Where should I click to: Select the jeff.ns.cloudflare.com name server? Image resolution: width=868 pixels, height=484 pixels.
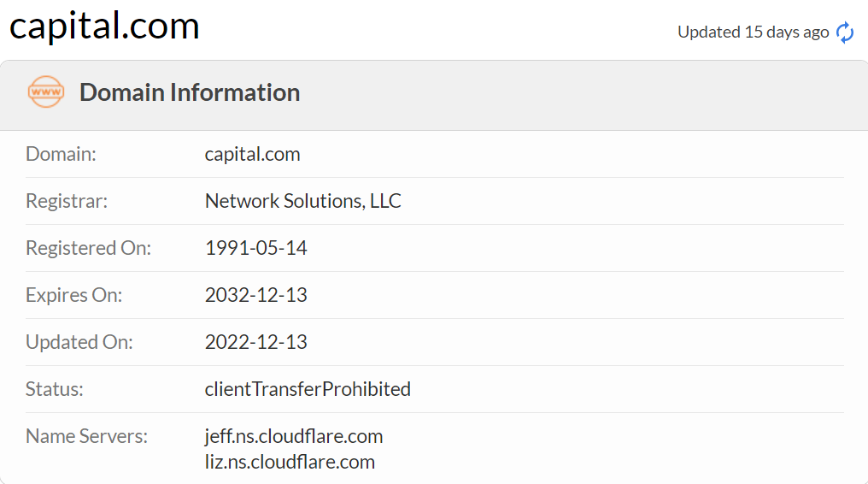coord(294,437)
